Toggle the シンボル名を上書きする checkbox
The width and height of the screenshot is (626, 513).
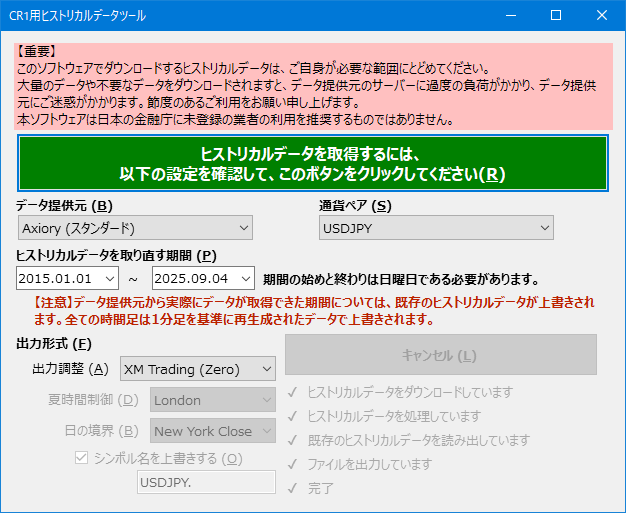coord(81,458)
